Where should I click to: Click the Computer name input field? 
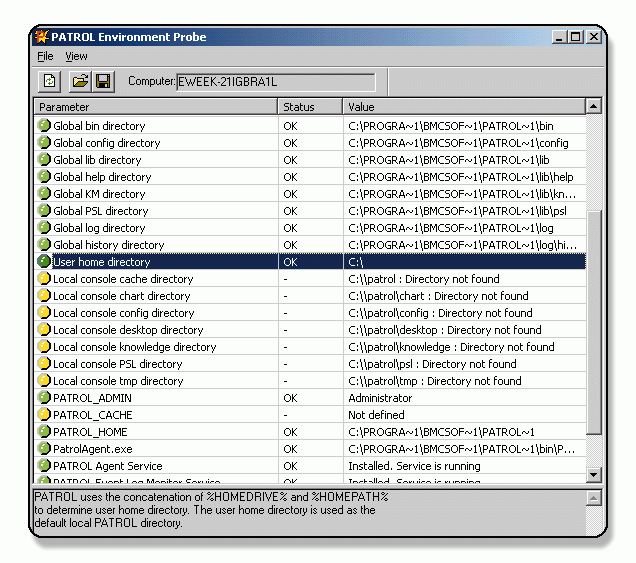[x=276, y=82]
